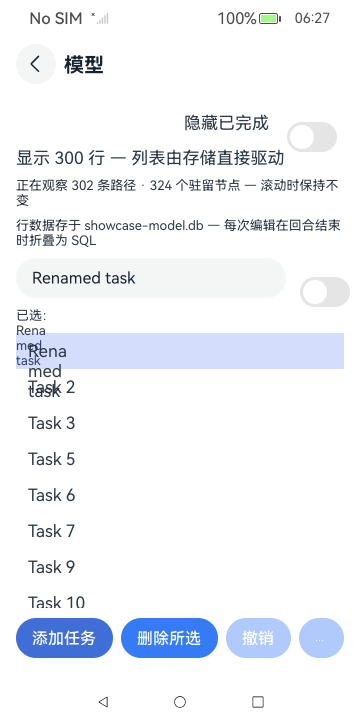
Task: Tap the 撤销 button
Action: [x=258, y=638]
